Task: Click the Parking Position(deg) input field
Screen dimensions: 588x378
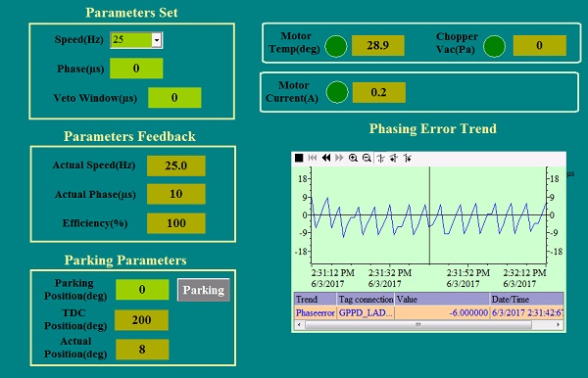Action: click(142, 289)
